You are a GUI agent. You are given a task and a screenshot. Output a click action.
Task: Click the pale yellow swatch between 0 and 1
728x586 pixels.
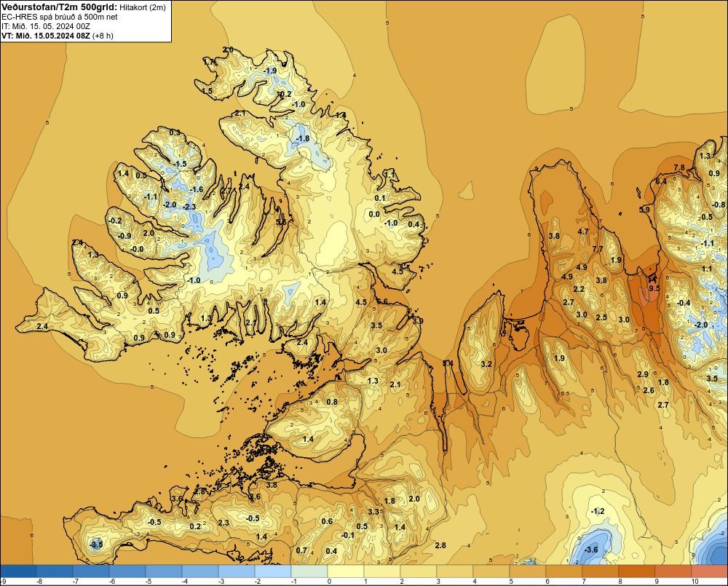[x=345, y=571]
